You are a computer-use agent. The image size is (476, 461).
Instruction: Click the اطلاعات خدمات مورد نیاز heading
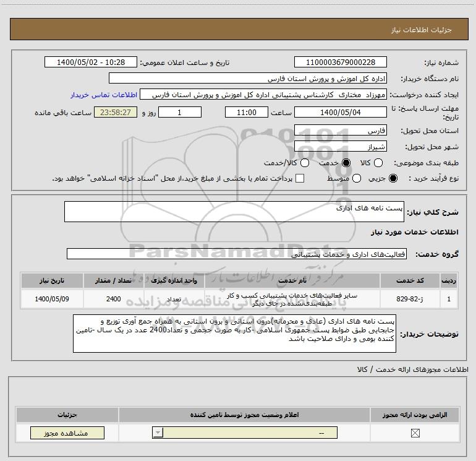click(x=414, y=232)
